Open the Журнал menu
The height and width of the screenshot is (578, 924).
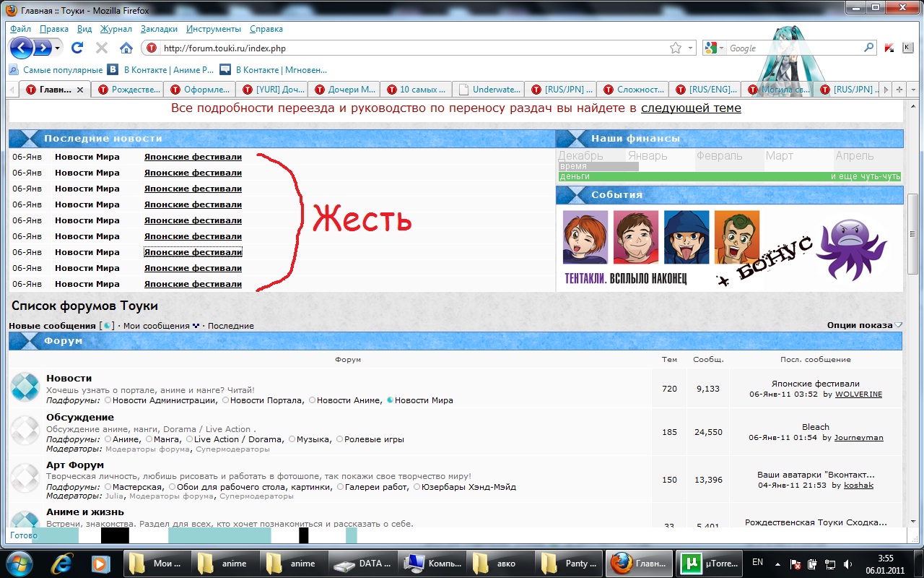point(116,29)
